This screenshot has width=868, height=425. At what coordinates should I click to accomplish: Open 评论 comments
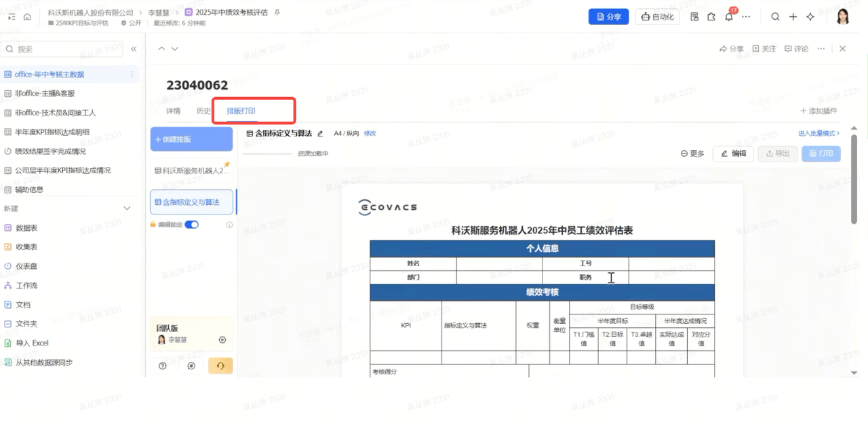(796, 49)
